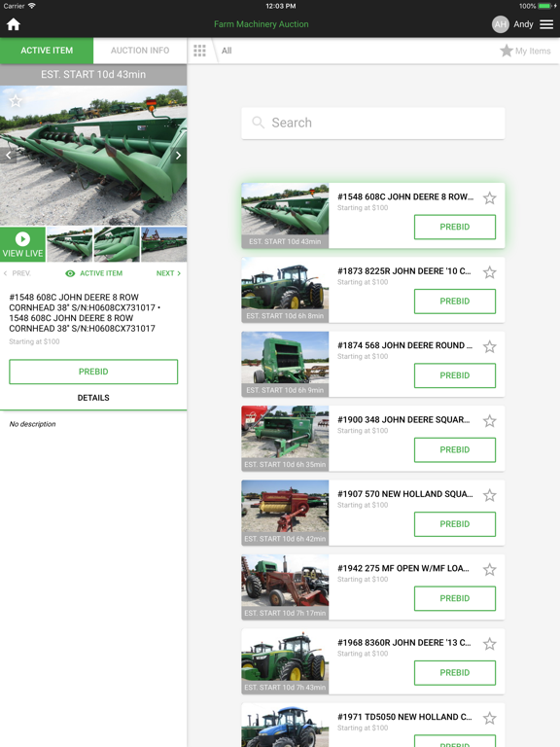Click the Farm Machinery Auction title
This screenshot has width=560, height=747.
tap(261, 24)
